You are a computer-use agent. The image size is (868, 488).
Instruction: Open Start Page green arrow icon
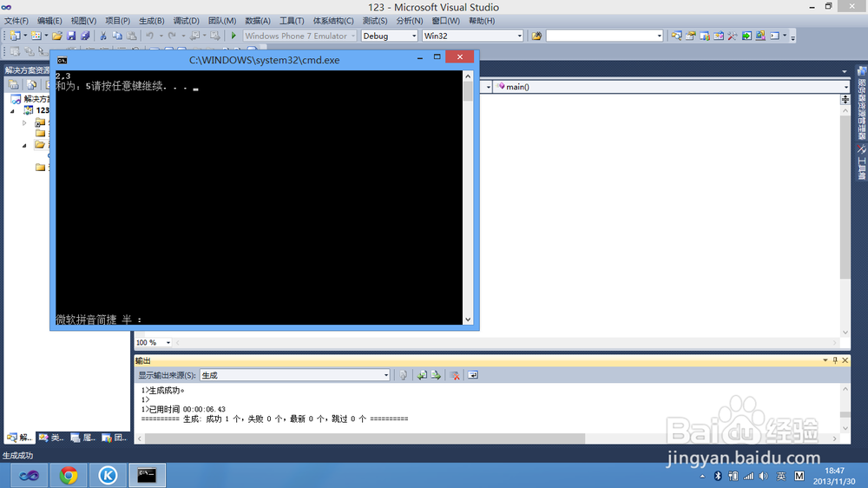746,36
